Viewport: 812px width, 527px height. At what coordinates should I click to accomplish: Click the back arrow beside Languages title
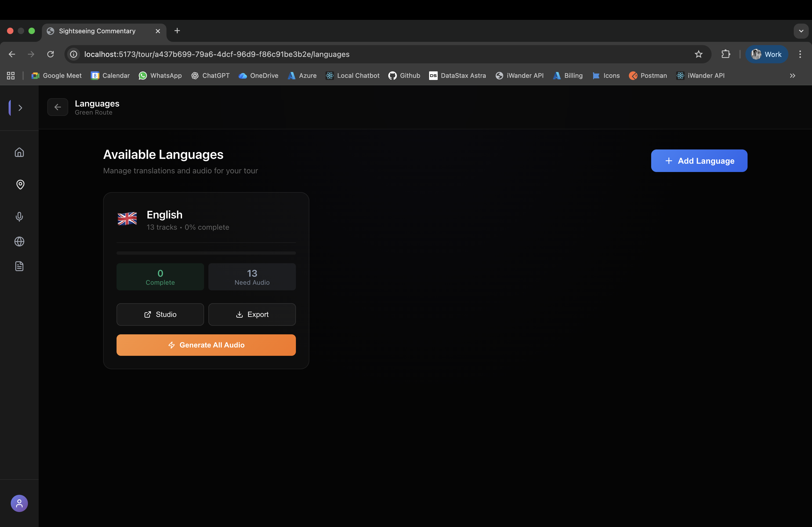click(x=58, y=107)
